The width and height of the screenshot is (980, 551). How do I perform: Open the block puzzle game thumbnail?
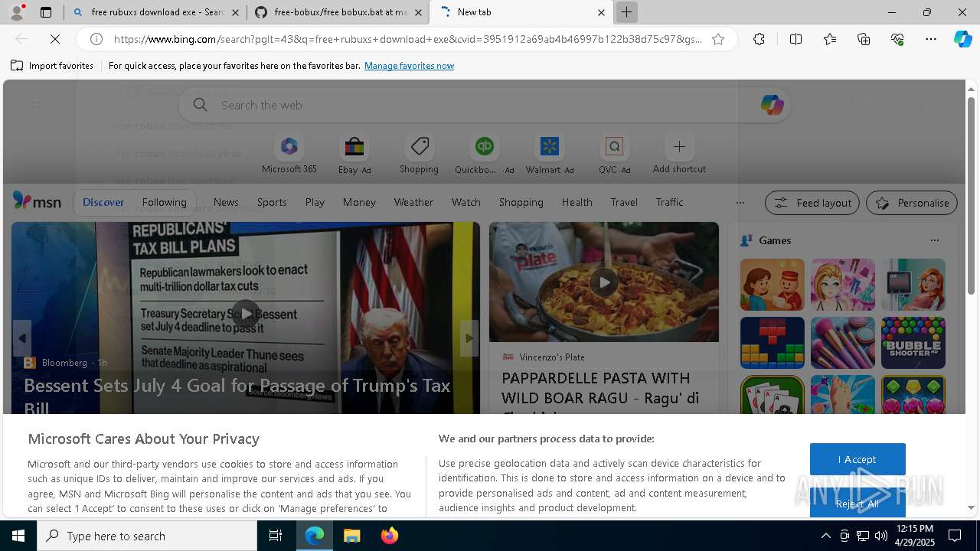[773, 343]
